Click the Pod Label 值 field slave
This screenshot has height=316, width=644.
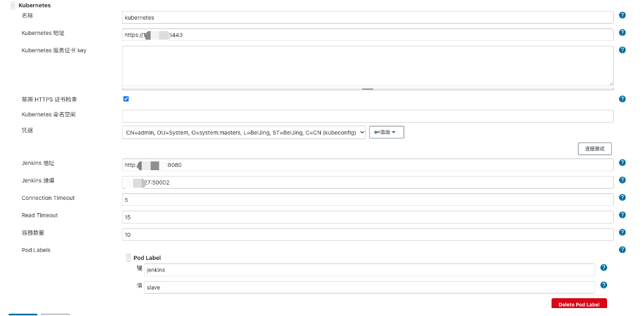[x=369, y=287]
